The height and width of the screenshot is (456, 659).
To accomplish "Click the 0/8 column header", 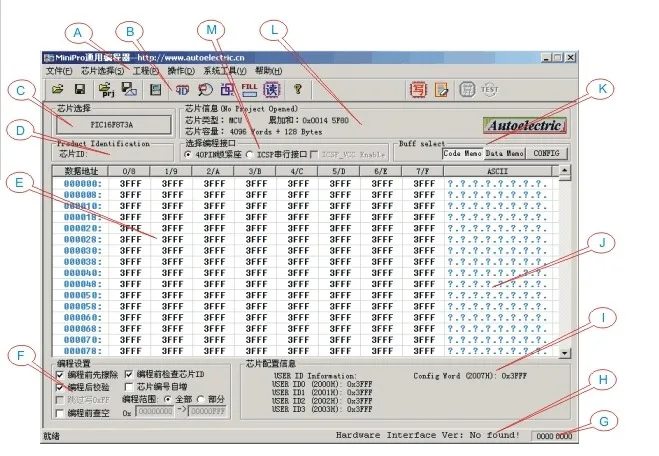I will 129,171.
